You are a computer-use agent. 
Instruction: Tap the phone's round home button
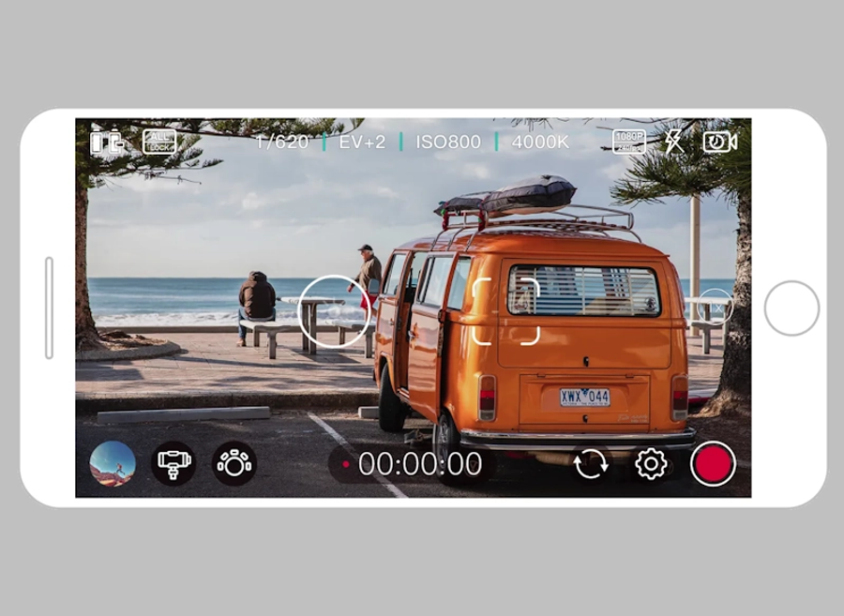[791, 308]
